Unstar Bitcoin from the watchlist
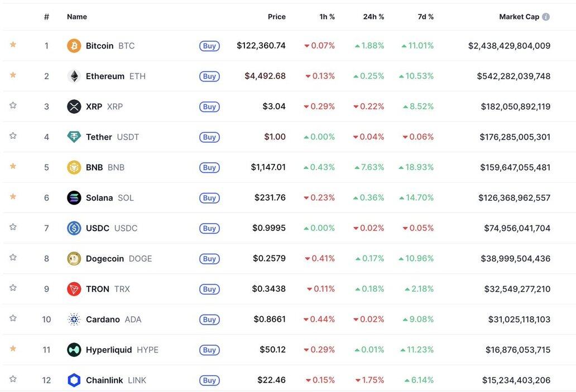 coord(13,45)
